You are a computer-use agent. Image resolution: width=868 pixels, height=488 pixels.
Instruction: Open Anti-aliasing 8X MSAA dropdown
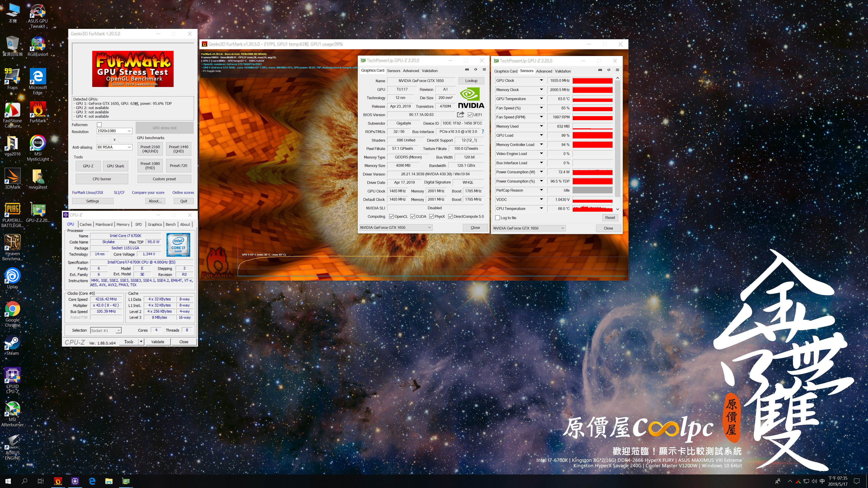click(x=114, y=147)
